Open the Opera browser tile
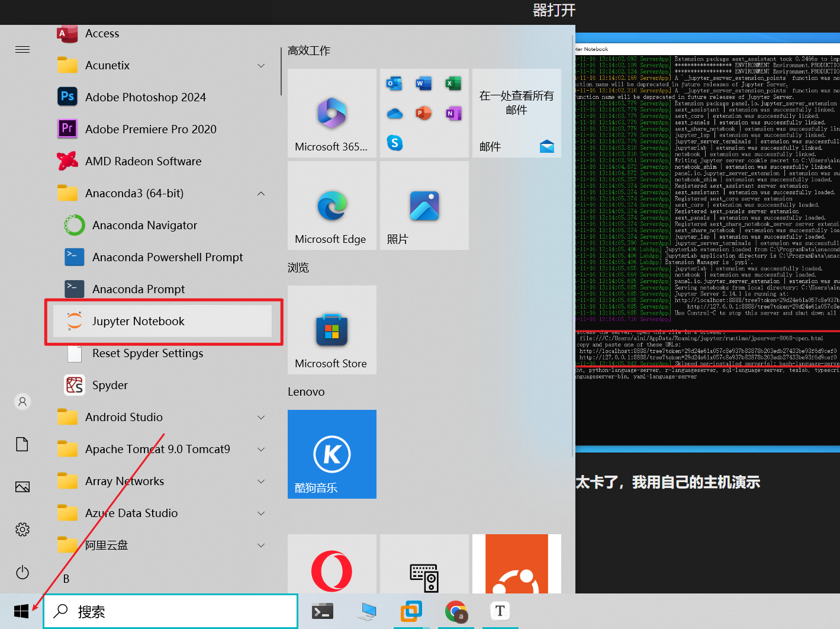 point(332,564)
